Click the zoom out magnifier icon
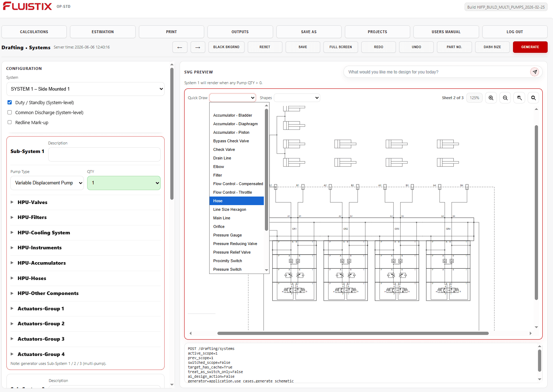The width and height of the screenshot is (553, 392). tap(505, 98)
